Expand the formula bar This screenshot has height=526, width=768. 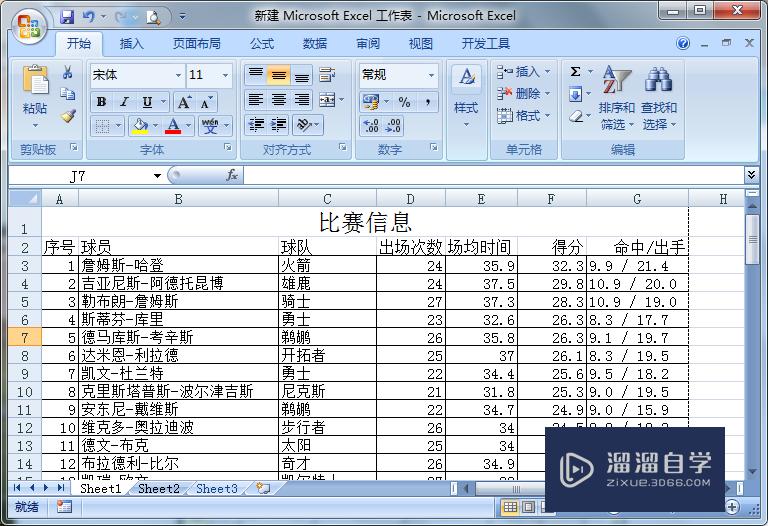(x=751, y=174)
